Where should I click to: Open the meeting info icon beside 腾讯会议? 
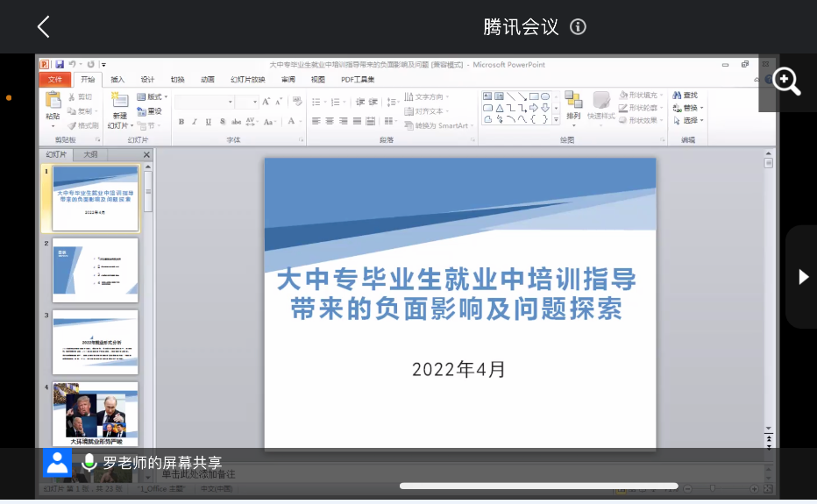click(x=578, y=26)
